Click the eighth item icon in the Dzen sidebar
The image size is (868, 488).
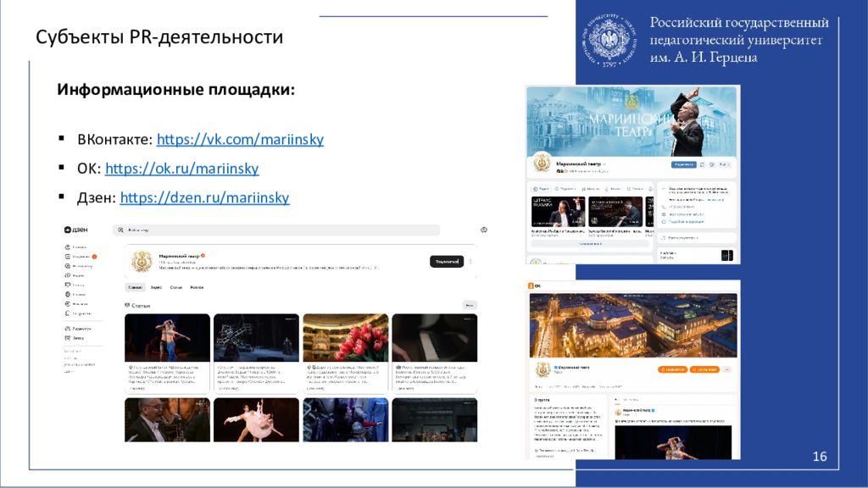pos(68,313)
